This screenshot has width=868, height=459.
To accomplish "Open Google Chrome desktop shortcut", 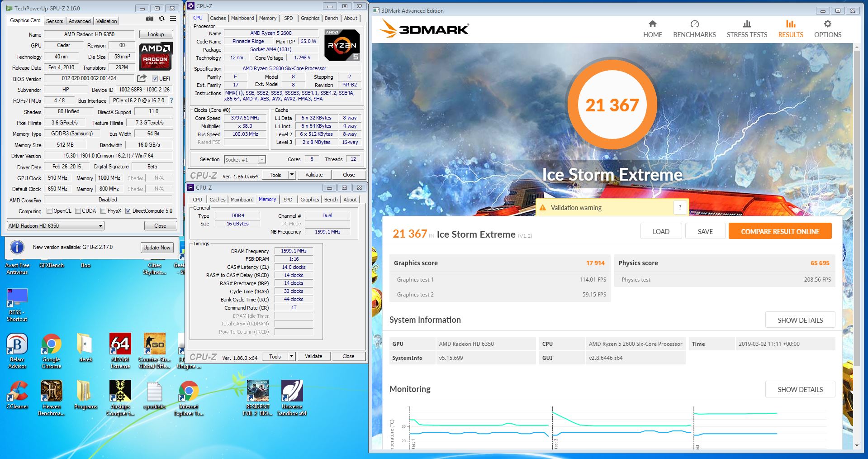I will pos(52,351).
